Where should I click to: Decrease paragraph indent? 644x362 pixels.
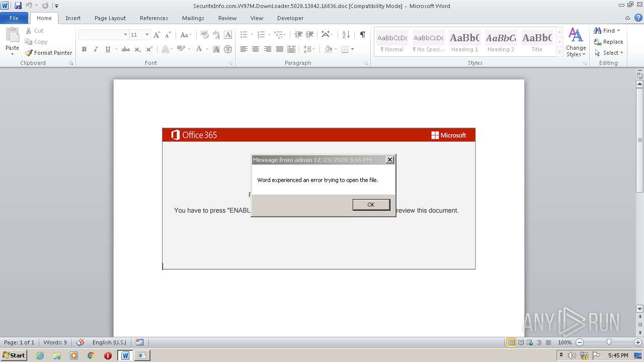[x=298, y=35]
